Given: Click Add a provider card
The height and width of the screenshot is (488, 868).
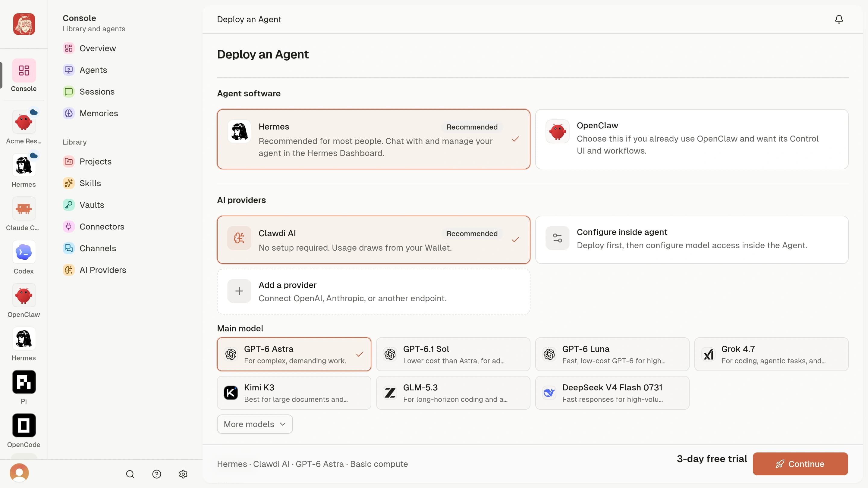Looking at the screenshot, I should point(373,292).
